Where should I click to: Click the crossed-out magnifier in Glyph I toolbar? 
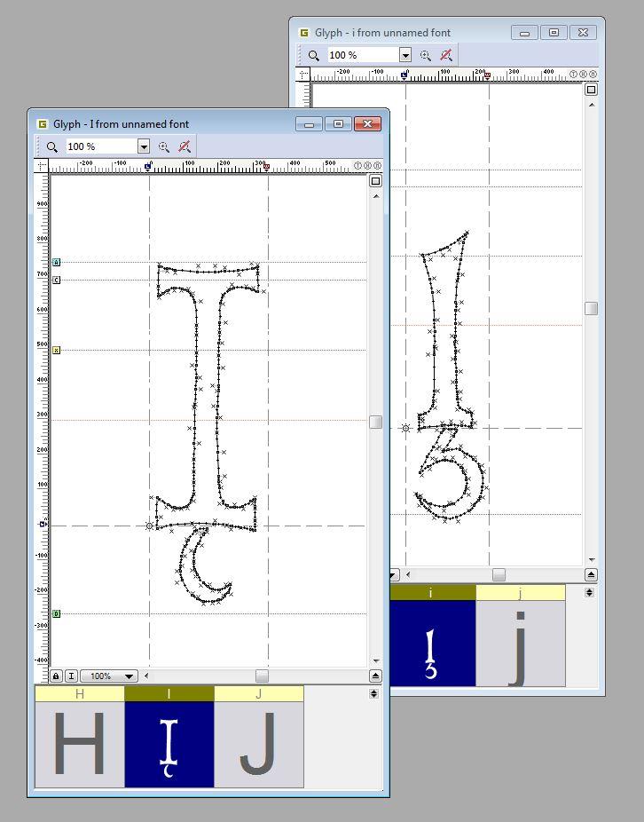coord(185,146)
